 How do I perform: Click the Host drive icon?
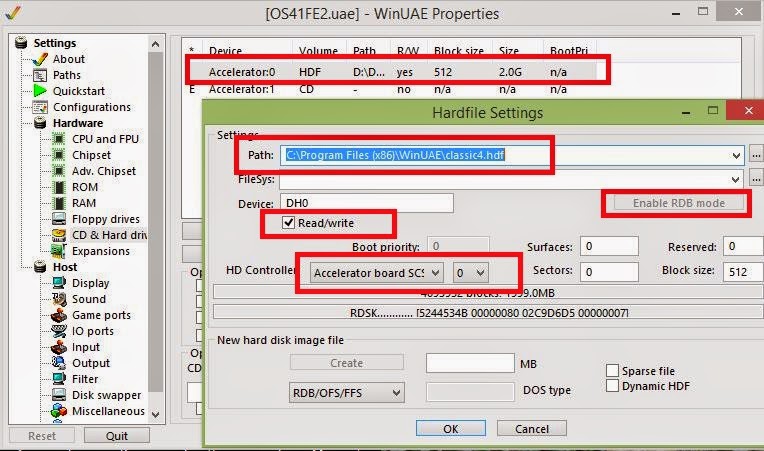click(x=40, y=267)
